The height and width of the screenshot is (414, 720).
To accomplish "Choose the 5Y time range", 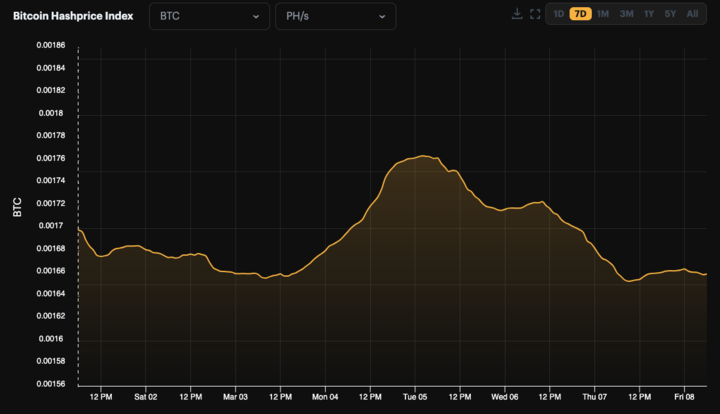I will (x=670, y=14).
